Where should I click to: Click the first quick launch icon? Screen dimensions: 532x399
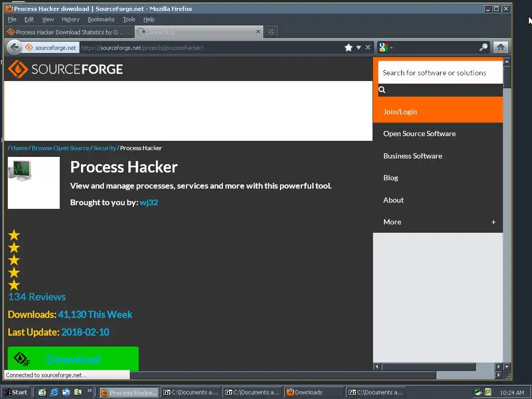click(43, 392)
